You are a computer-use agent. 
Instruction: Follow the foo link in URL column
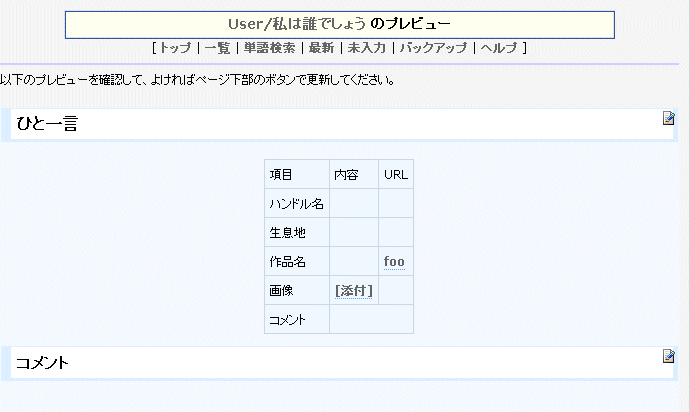394,262
